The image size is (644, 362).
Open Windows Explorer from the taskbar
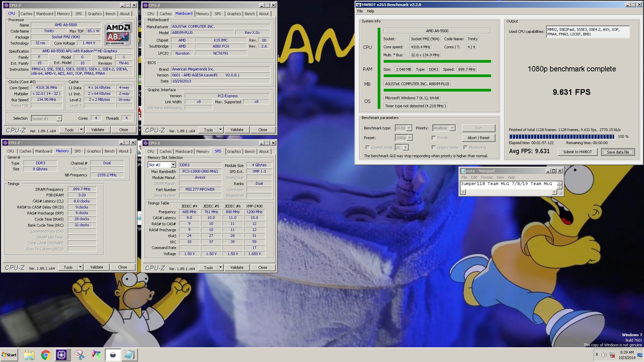point(29,355)
